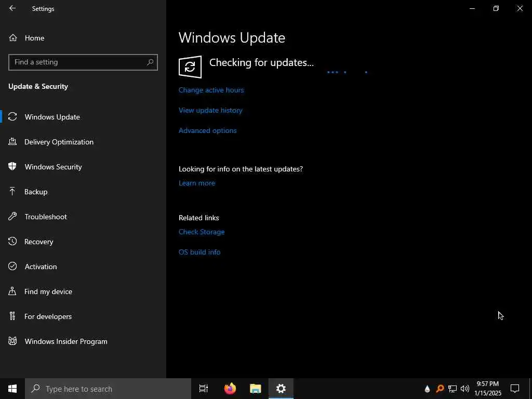
Task: Open the volume speaker tray icon
Action: 465,389
